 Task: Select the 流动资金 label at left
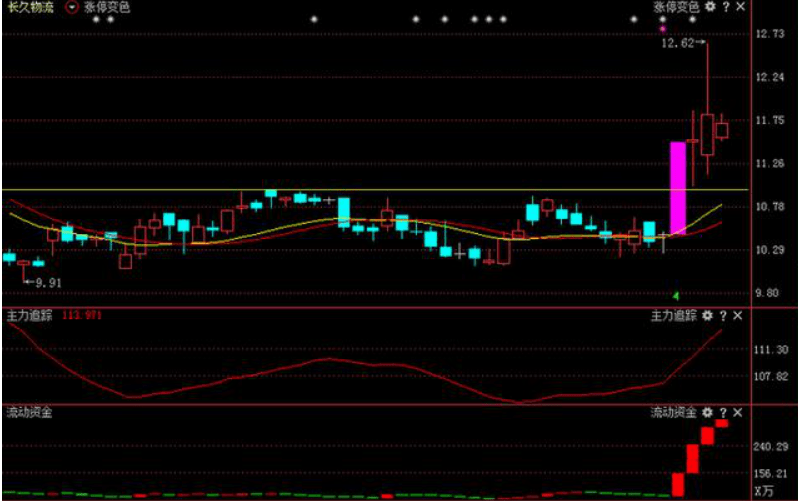click(x=29, y=412)
